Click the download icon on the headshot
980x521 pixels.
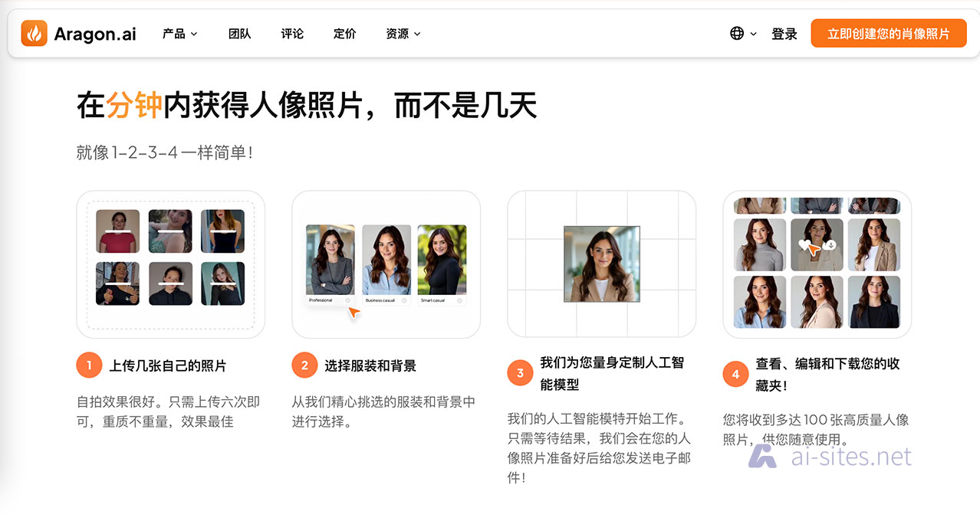830,245
